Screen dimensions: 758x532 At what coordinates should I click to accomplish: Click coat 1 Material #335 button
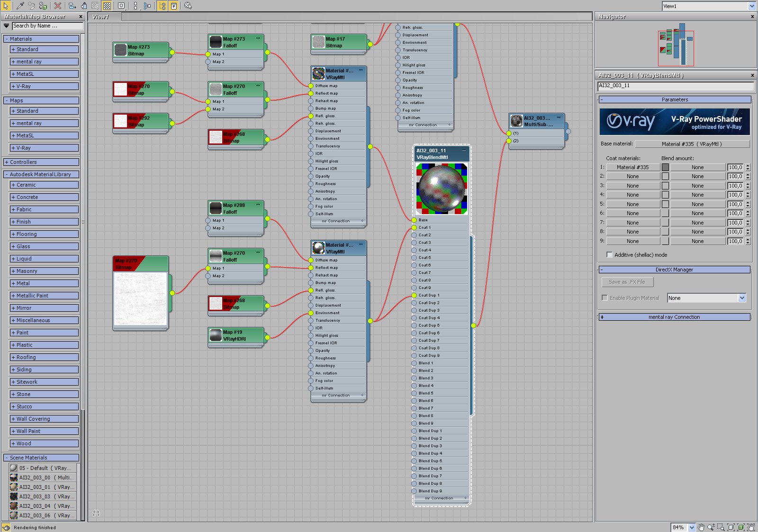point(633,167)
